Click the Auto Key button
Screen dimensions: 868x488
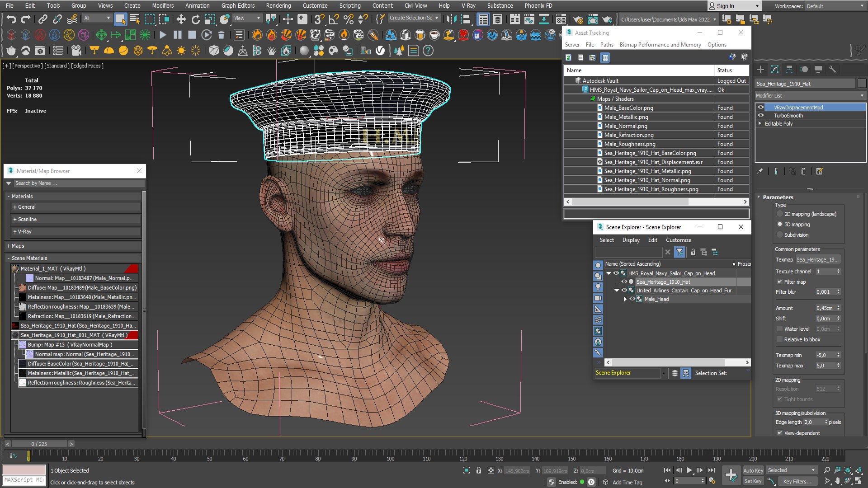(753, 470)
